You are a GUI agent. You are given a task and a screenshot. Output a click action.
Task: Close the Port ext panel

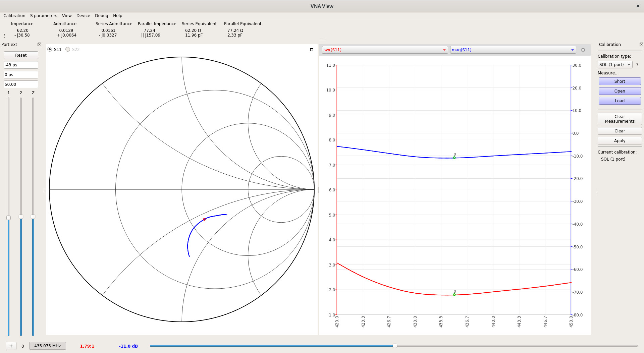39,44
